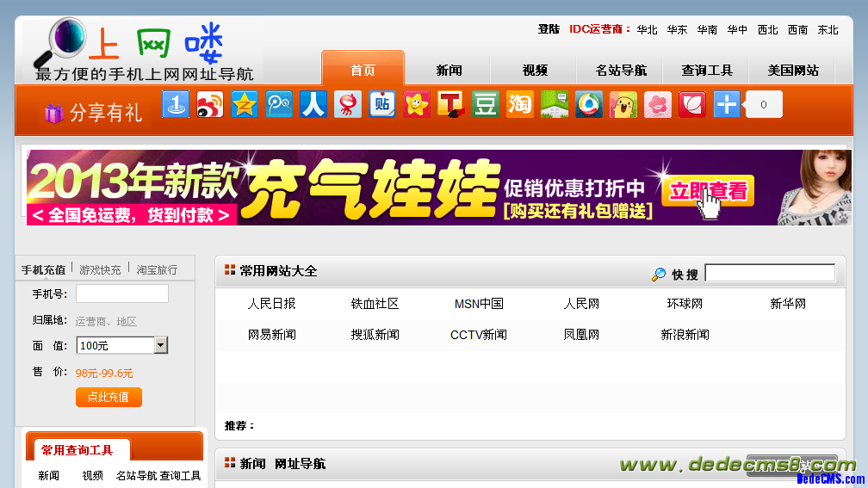The width and height of the screenshot is (868, 488).
Task: Click the 立即查看 banner button
Action: (x=708, y=191)
